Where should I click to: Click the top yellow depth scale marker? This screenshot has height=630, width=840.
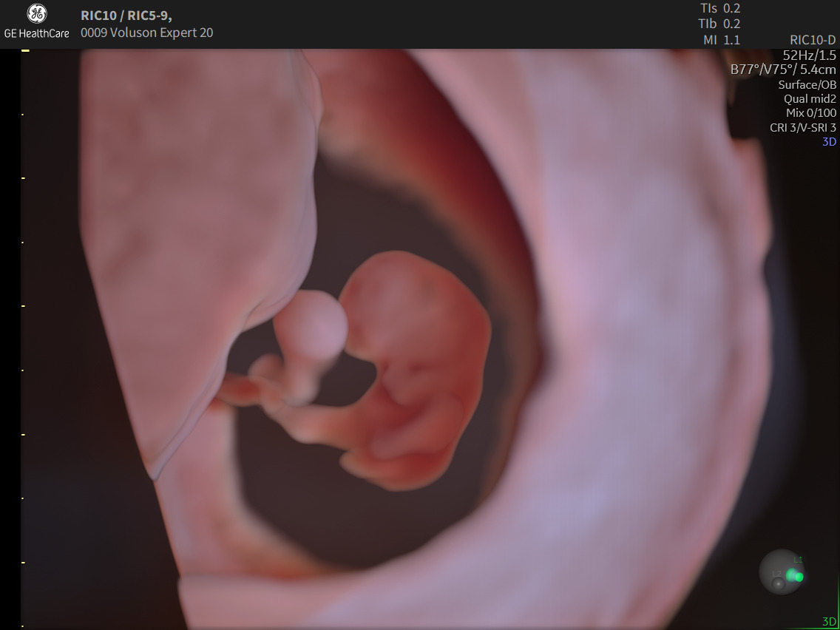pyautogui.click(x=25, y=50)
